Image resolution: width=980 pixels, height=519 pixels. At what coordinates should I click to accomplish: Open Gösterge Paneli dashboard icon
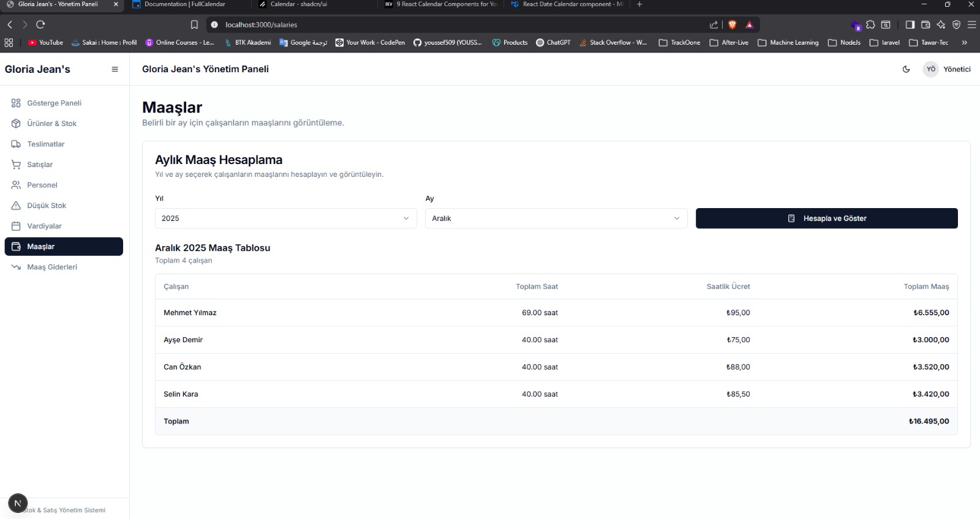(x=16, y=103)
